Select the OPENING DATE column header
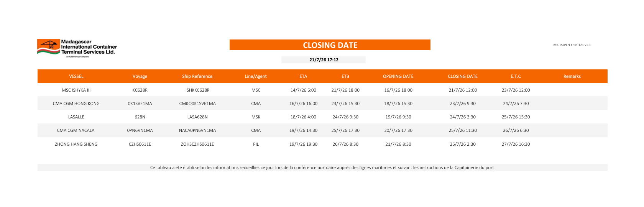 [x=398, y=76]
